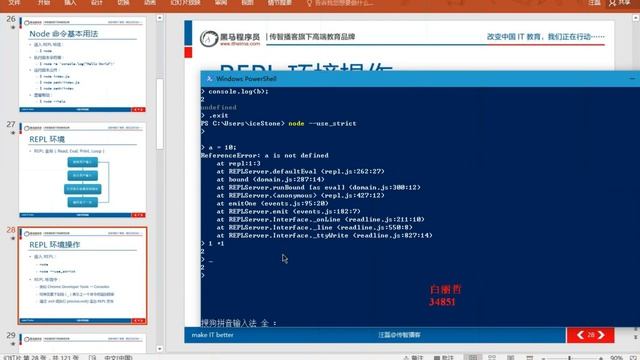This screenshot has height=360, width=640.
Task: Click the 'a = 10;' input line
Action: (218, 147)
